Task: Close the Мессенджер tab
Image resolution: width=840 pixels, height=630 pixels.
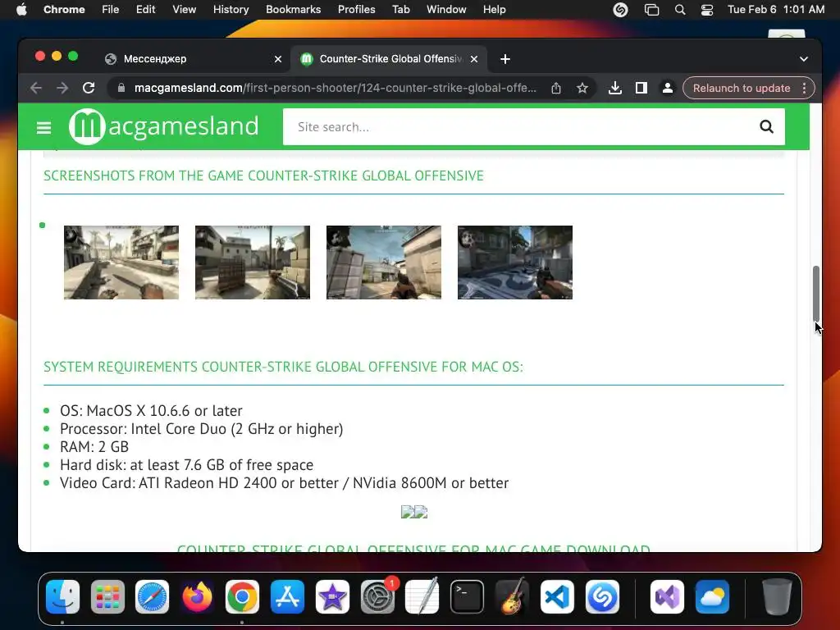Action: 278,59
